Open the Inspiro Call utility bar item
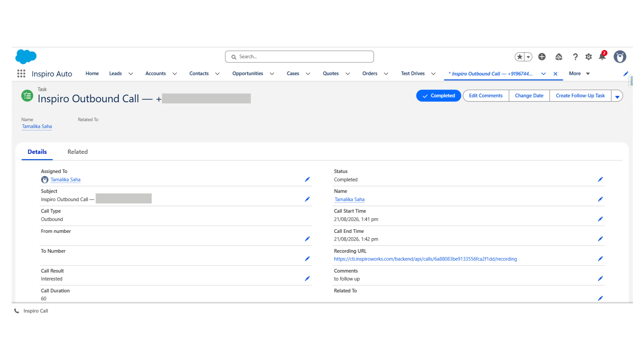Screen dimensions: 644x362 point(31,311)
